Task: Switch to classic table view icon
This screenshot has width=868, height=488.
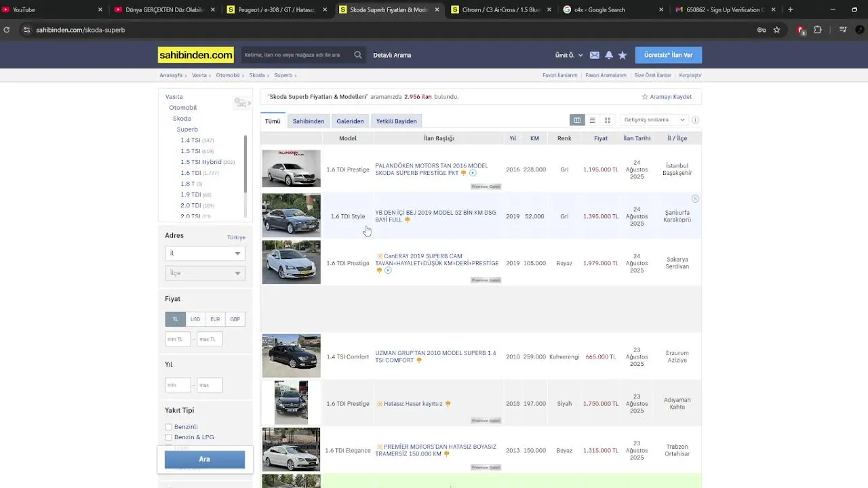Action: 577,120
